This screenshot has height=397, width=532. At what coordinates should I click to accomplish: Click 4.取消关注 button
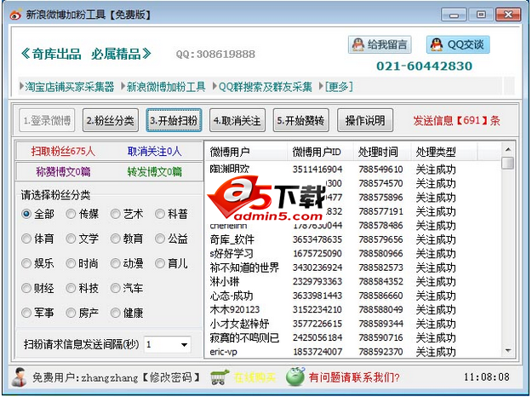click(237, 120)
